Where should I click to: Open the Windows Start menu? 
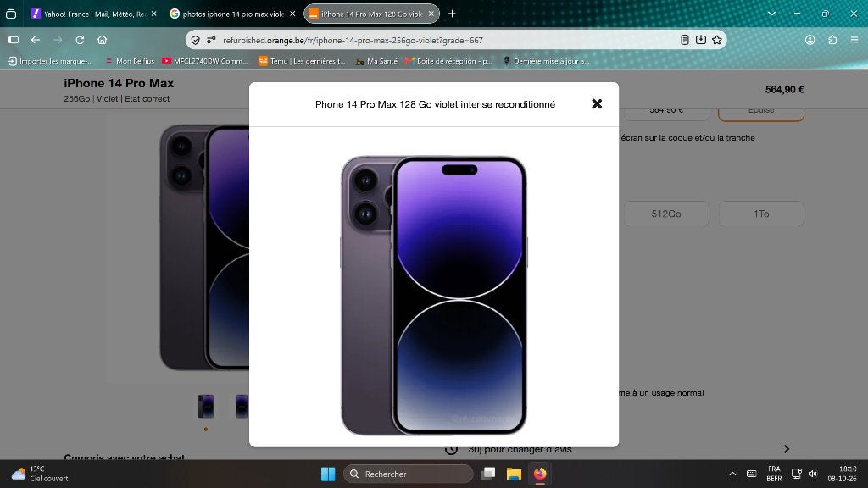pyautogui.click(x=328, y=474)
